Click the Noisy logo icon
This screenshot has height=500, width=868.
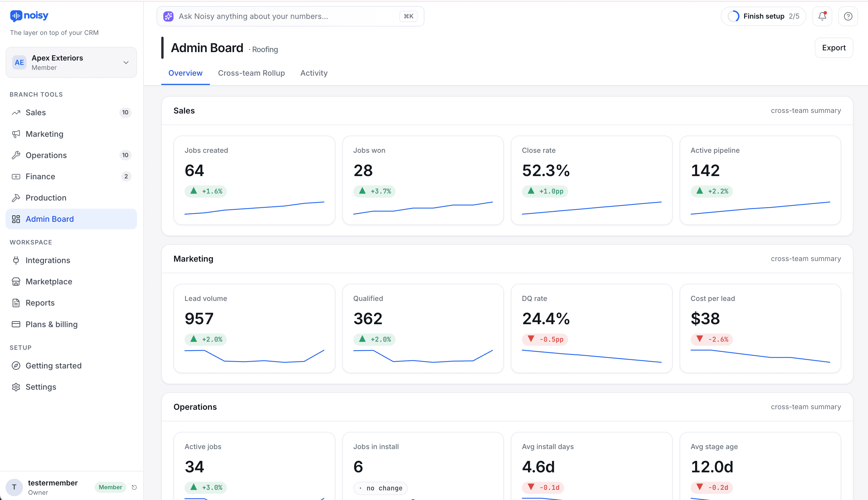(16, 16)
